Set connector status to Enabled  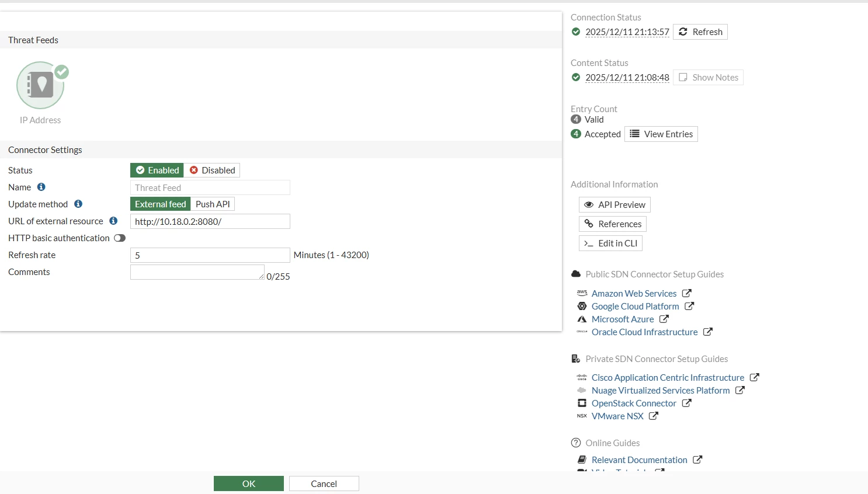click(x=157, y=170)
